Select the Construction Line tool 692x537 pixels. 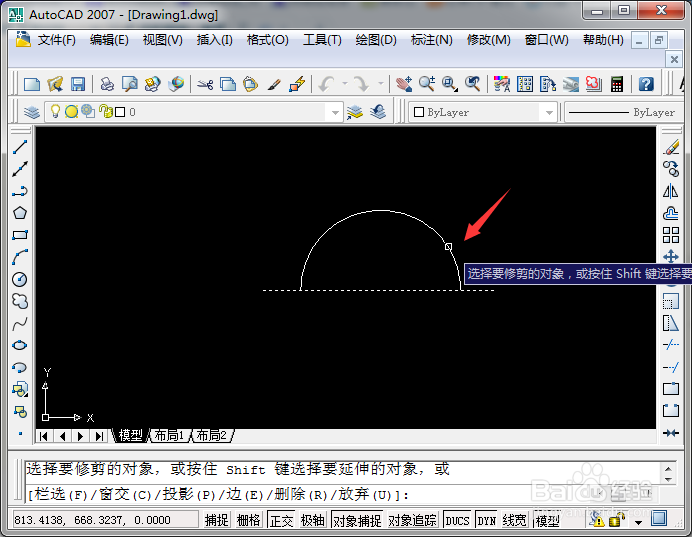pyautogui.click(x=20, y=169)
